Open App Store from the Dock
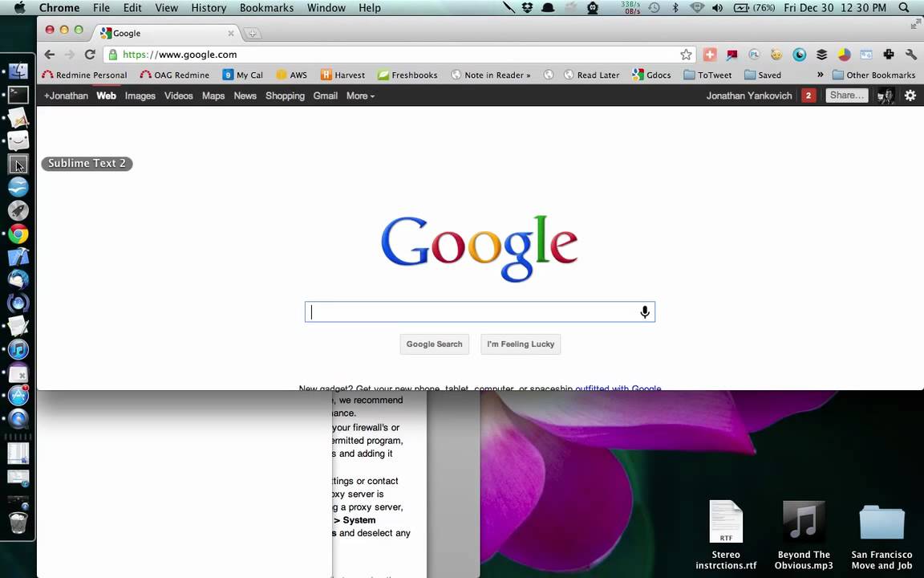 point(18,395)
